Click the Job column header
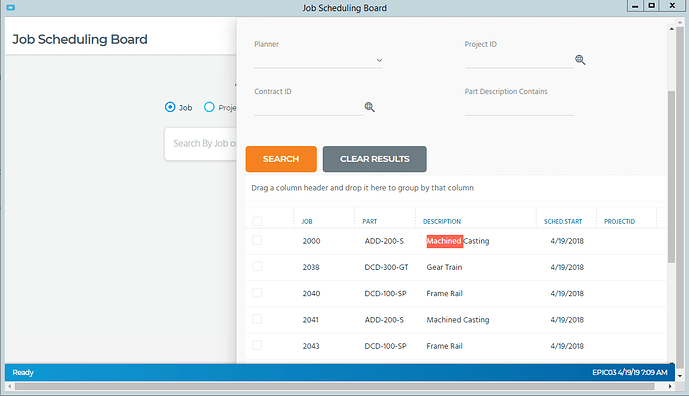Image resolution: width=689 pixels, height=396 pixels. (x=307, y=222)
